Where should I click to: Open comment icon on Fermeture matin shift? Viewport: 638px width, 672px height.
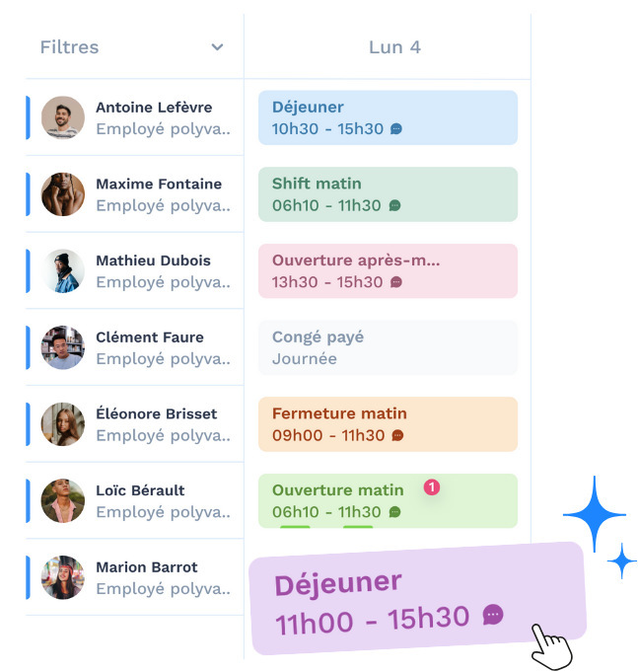pos(397,435)
